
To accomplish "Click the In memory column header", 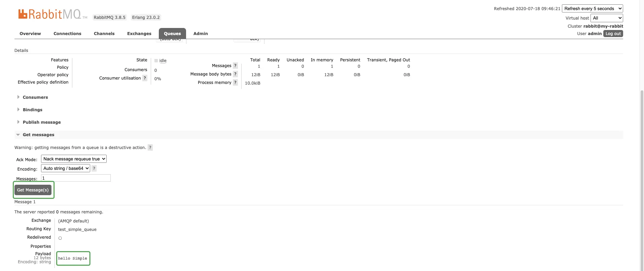I will click(x=322, y=60).
